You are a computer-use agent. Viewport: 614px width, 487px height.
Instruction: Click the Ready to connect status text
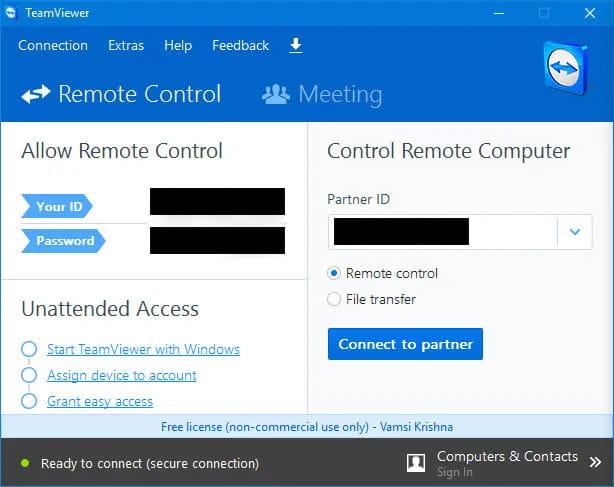click(150, 464)
